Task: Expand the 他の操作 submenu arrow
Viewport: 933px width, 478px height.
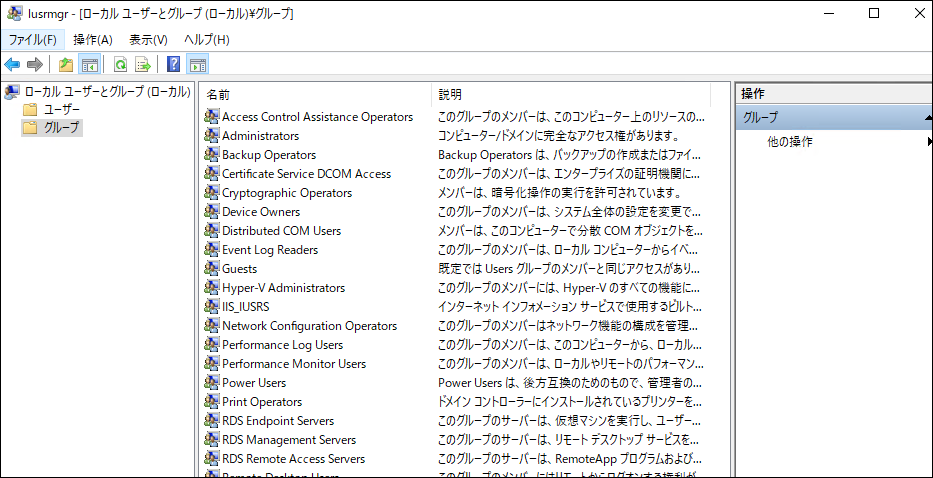Action: pos(929,142)
